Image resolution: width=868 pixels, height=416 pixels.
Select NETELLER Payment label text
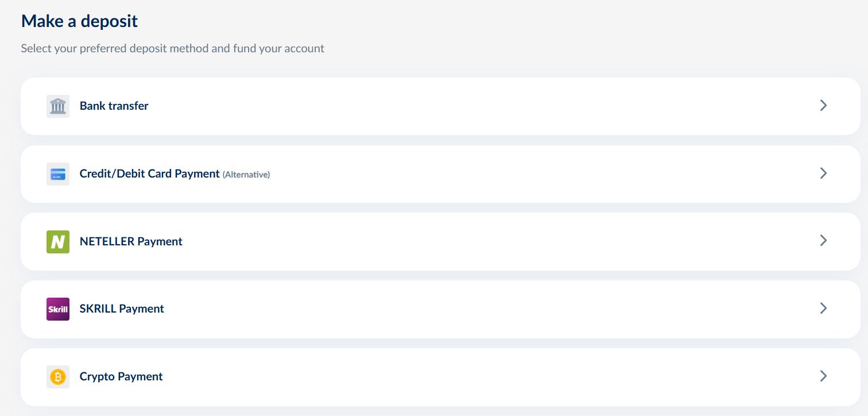131,241
